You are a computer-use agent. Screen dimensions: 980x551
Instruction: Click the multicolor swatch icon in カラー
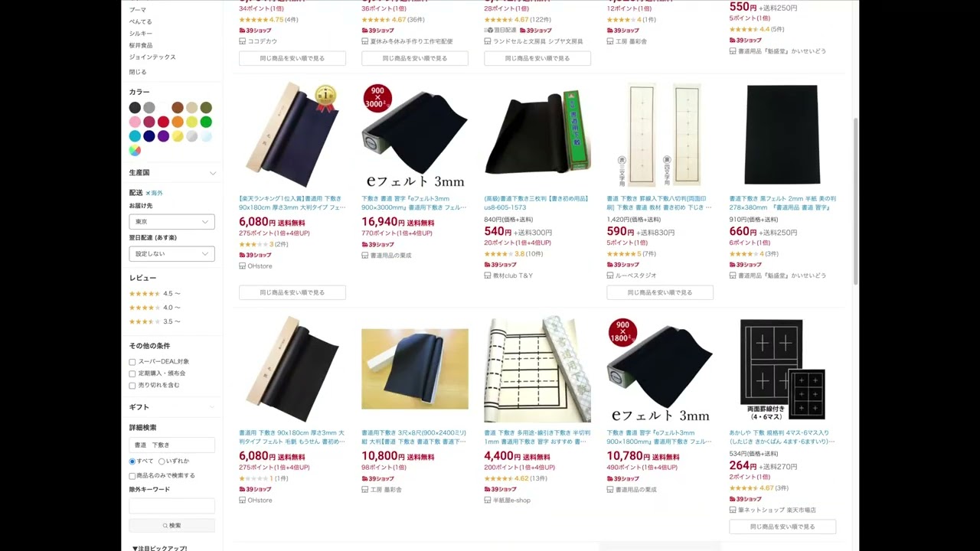[x=135, y=150]
